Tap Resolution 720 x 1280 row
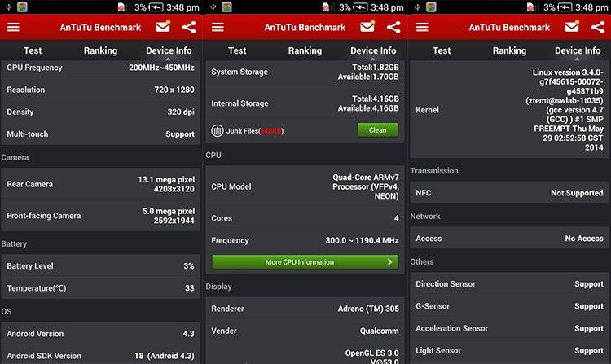Screen dimensions: 611x364 [100, 90]
